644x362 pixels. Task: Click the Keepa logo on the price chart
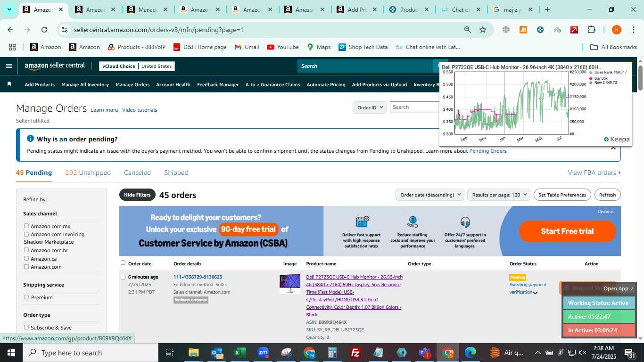pos(617,140)
